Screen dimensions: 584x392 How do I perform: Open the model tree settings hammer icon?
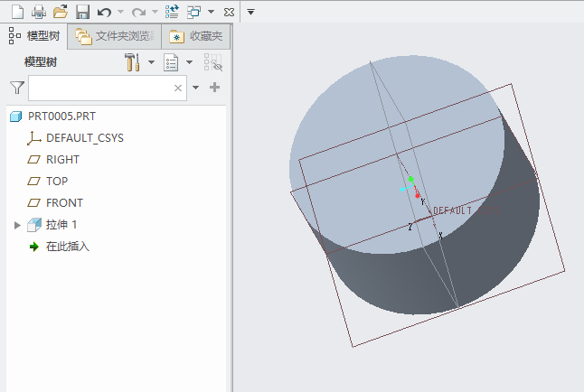point(131,62)
